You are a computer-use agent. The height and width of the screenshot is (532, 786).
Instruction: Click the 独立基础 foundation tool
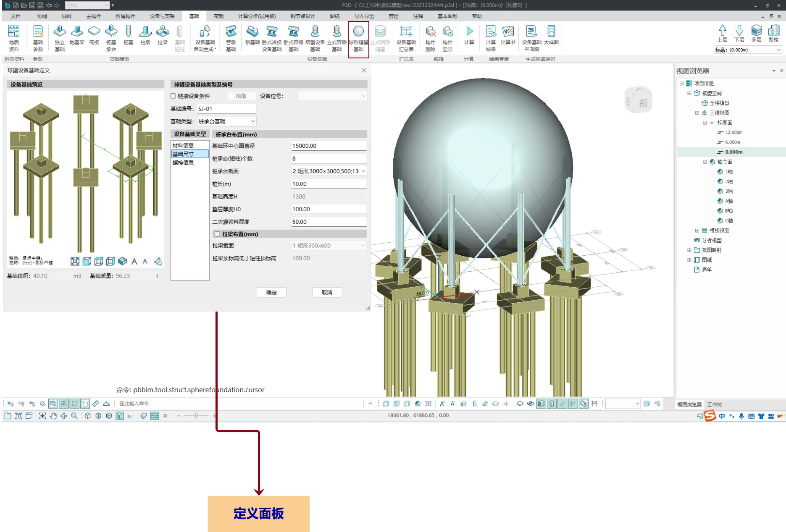click(x=60, y=38)
